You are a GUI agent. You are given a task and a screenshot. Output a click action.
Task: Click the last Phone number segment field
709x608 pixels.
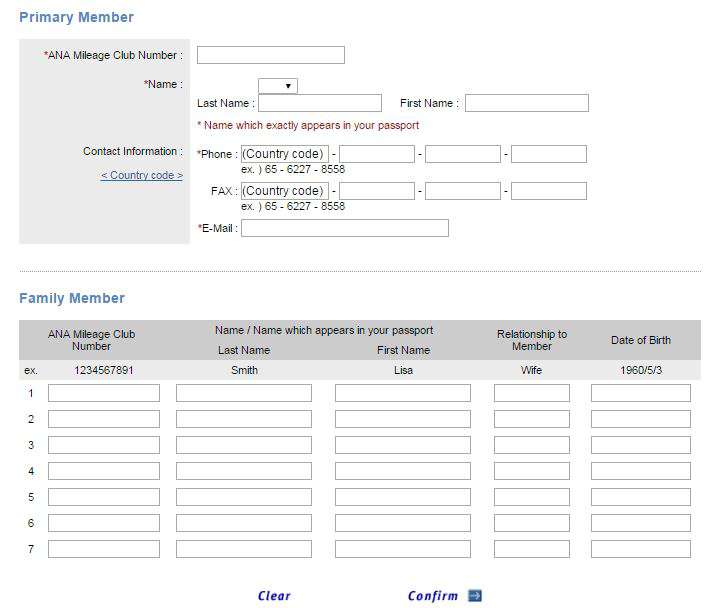[549, 154]
